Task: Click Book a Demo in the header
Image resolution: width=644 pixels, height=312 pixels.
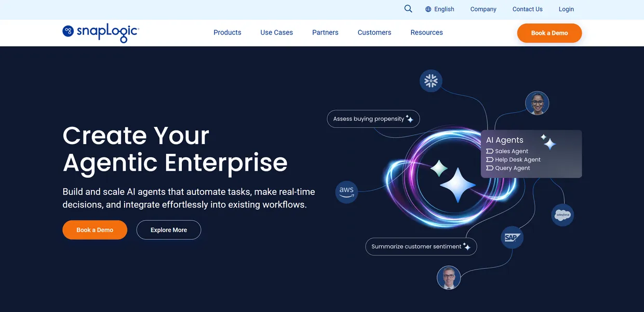Action: 549,33
